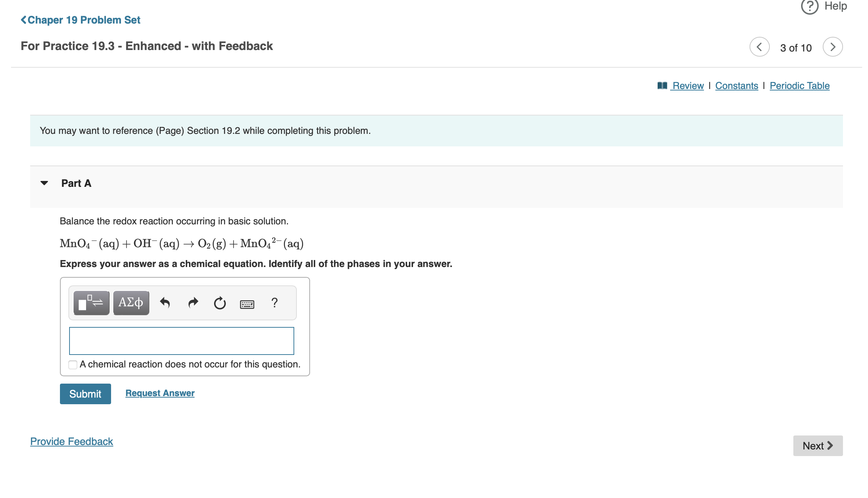Go to next problem with right arrow
Viewport: 868px width, 498px height.
pyautogui.click(x=832, y=47)
